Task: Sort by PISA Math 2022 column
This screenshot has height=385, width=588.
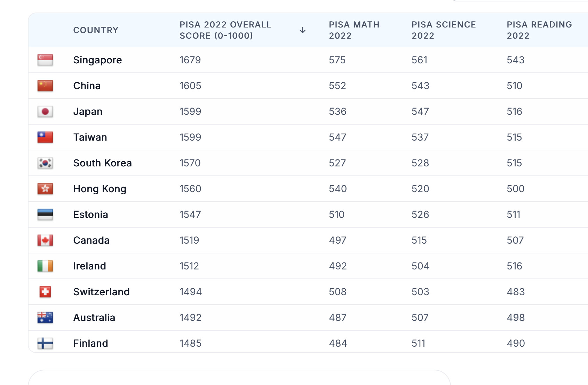Action: [354, 30]
